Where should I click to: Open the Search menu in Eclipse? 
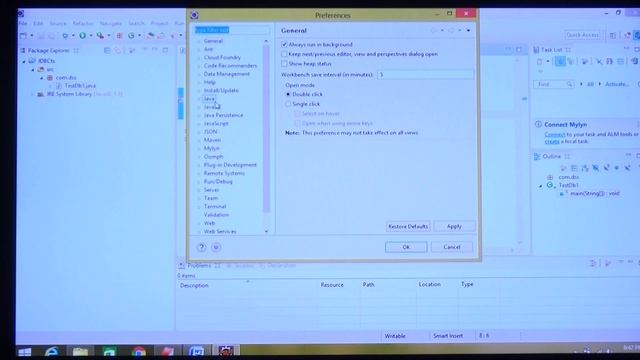pos(136,23)
